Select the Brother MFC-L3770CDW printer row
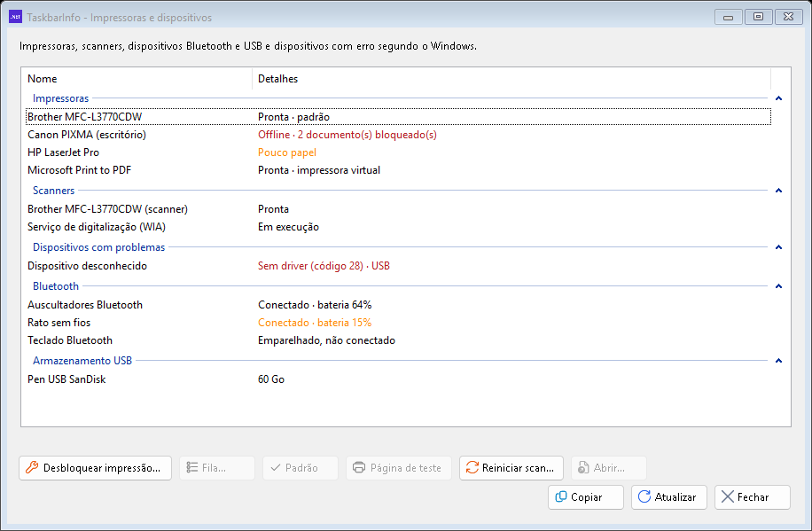Viewport: 812px width, 531px height. coord(398,117)
